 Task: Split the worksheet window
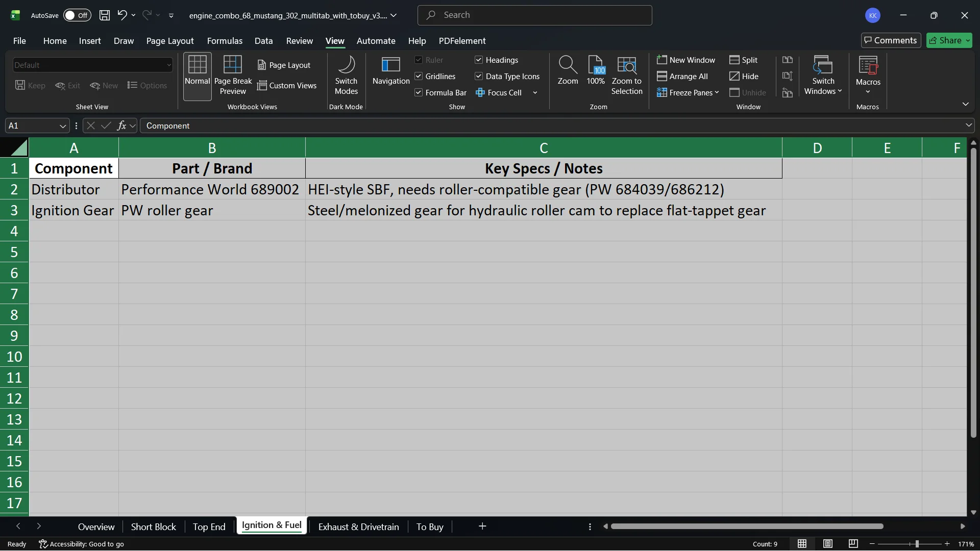click(743, 60)
